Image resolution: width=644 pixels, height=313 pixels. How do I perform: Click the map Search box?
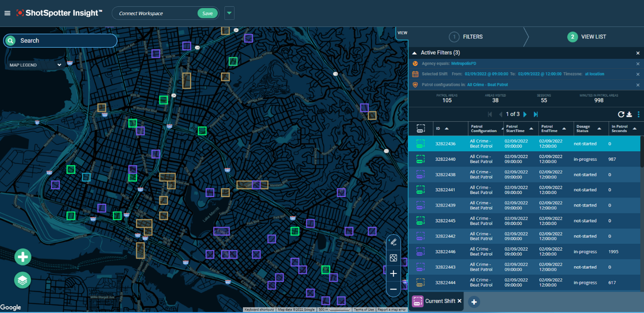click(60, 40)
